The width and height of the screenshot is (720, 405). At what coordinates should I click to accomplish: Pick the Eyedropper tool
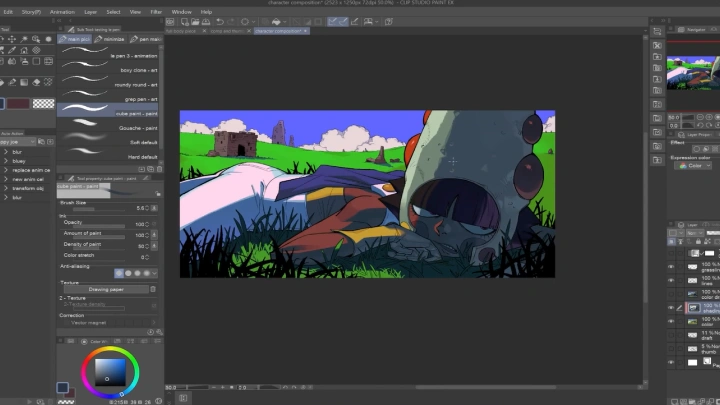pyautogui.click(x=12, y=50)
